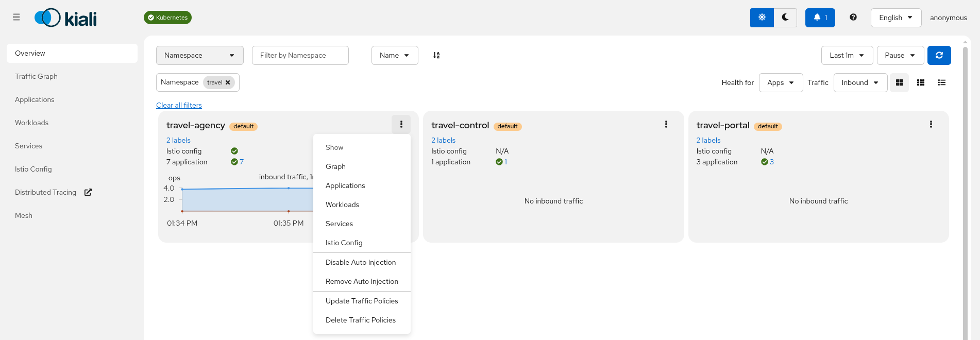Choose Disable Auto Injection
980x340 pixels.
362,262
